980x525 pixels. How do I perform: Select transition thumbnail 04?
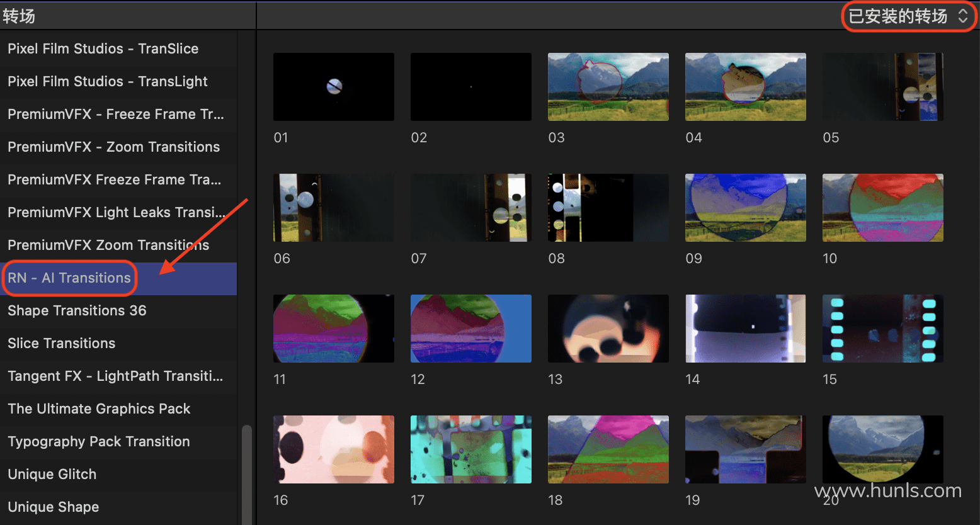point(746,87)
